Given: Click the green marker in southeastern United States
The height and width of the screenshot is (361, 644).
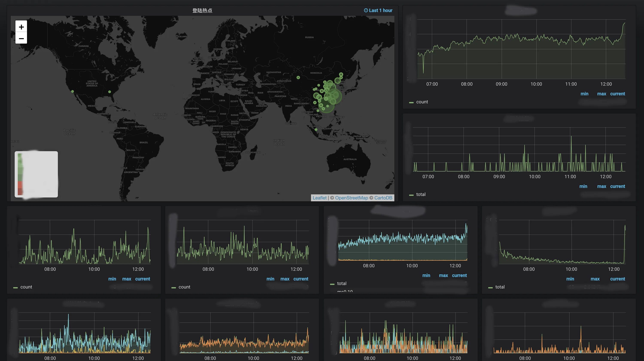Looking at the screenshot, I should (x=109, y=92).
